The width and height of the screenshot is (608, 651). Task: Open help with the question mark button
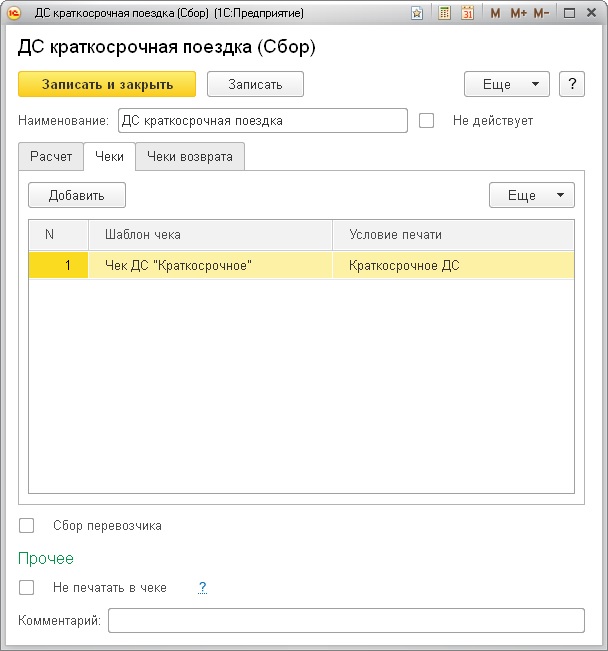coord(571,84)
